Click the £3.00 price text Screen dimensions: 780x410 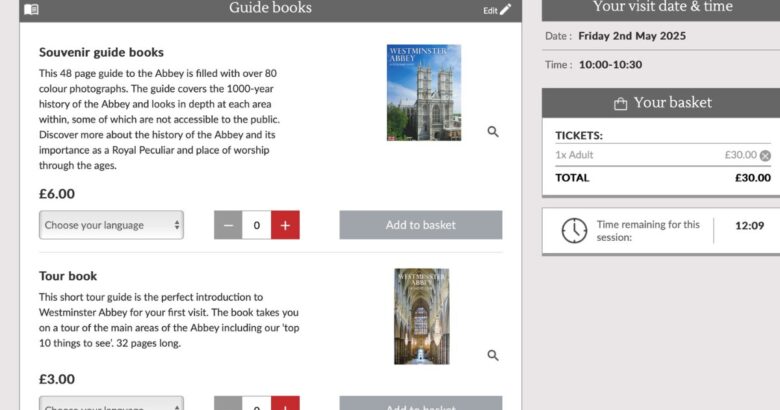point(57,379)
